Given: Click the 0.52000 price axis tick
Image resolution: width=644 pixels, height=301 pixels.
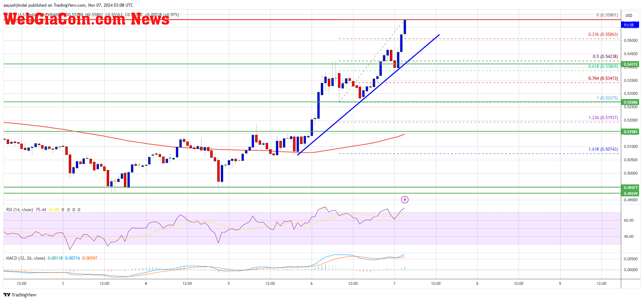Looking at the screenshot, I should [x=631, y=120].
